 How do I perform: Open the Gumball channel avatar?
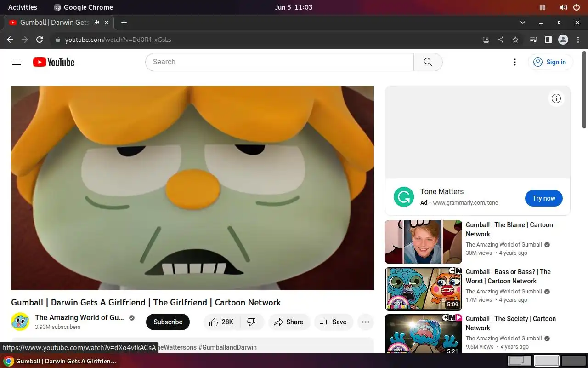click(x=20, y=322)
